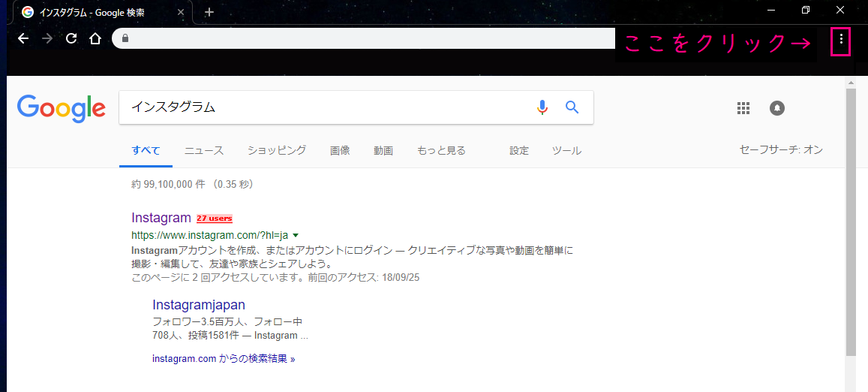Screen dimensions: 868x392
Task: Open the Instagram search result link
Action: 161,218
